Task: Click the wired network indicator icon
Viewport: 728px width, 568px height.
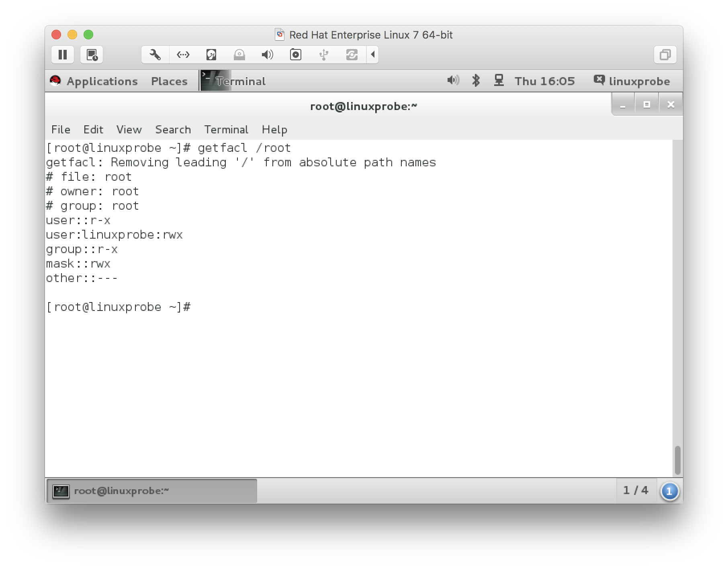Action: [x=499, y=80]
